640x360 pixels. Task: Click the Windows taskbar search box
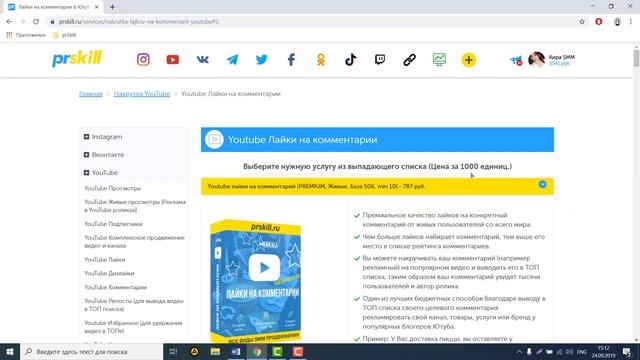point(91,351)
